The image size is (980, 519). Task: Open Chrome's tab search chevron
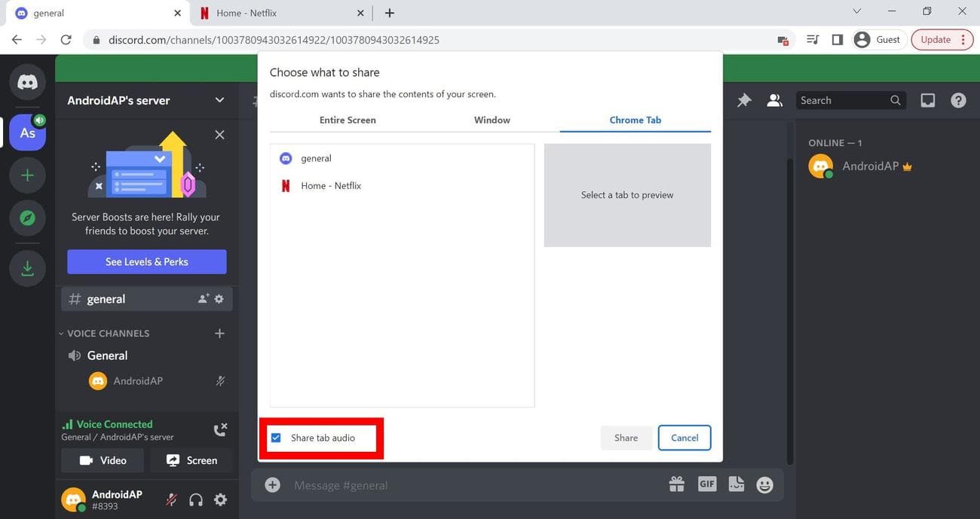point(856,12)
